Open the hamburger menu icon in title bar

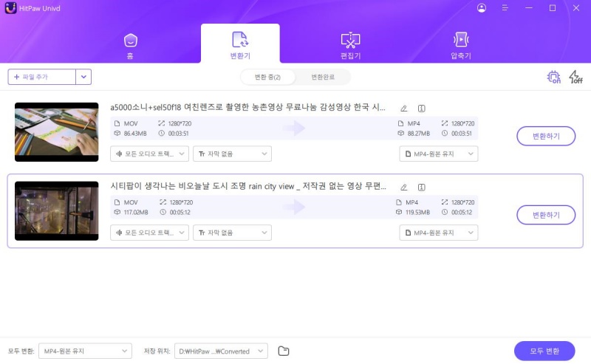tap(505, 8)
